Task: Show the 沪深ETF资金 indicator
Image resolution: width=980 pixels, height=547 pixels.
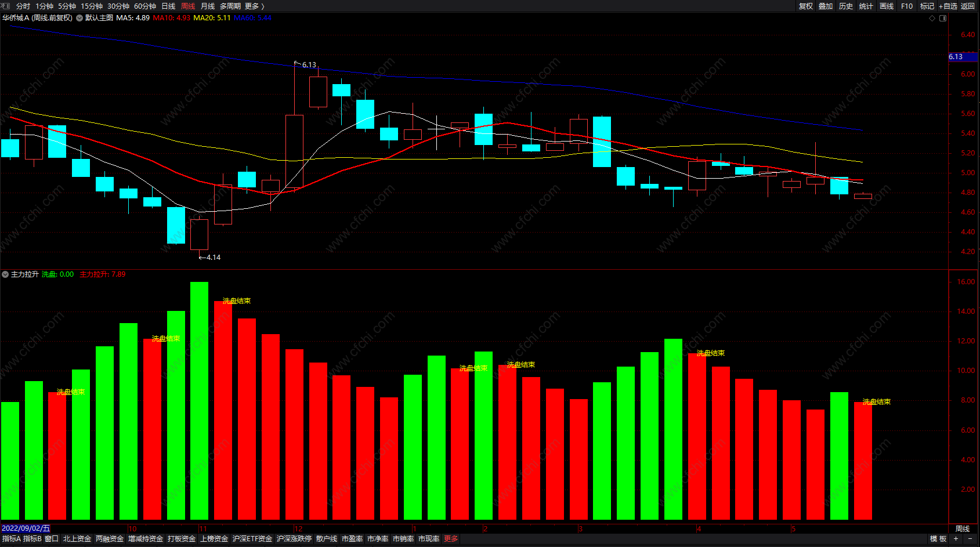Action: tap(252, 539)
